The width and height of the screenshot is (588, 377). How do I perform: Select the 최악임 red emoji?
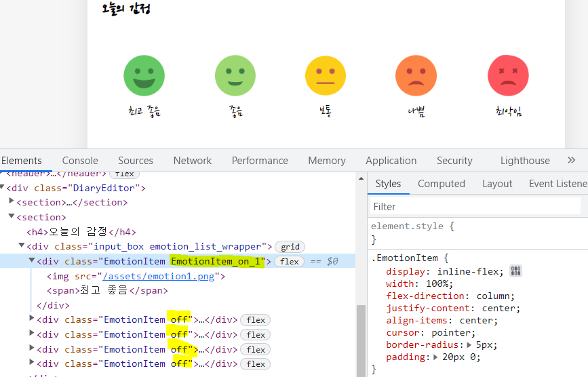[x=508, y=76]
